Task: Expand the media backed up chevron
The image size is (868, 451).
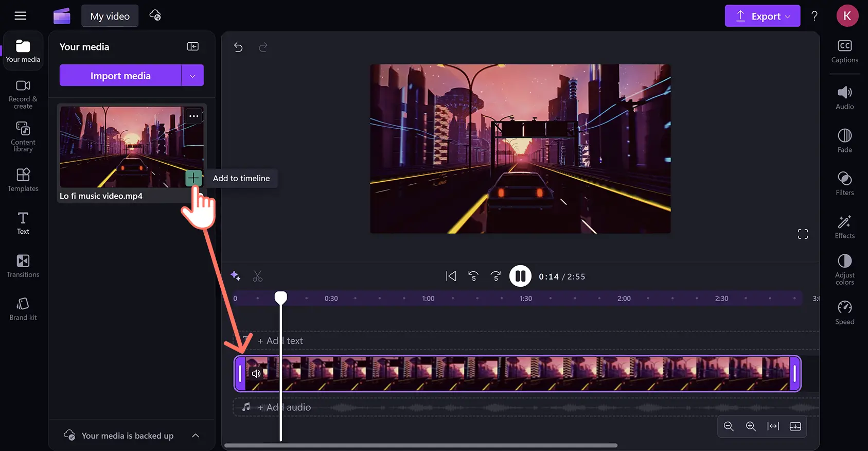Action: point(196,436)
